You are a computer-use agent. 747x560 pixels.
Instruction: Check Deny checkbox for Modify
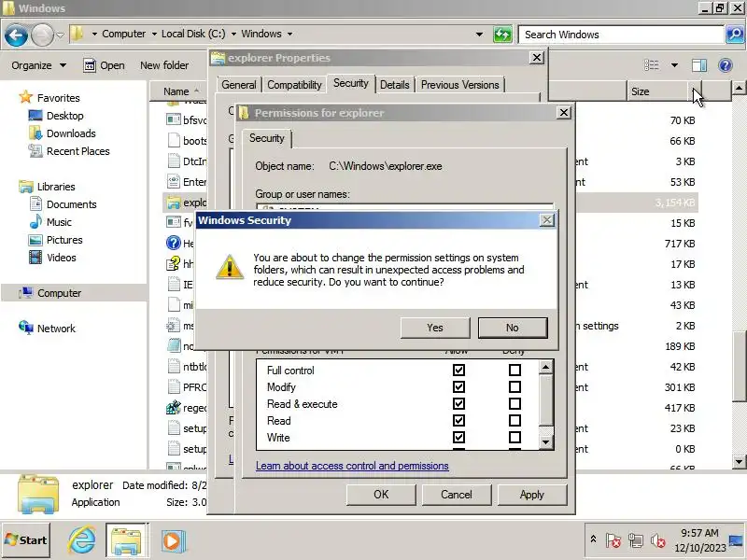pyautogui.click(x=514, y=386)
